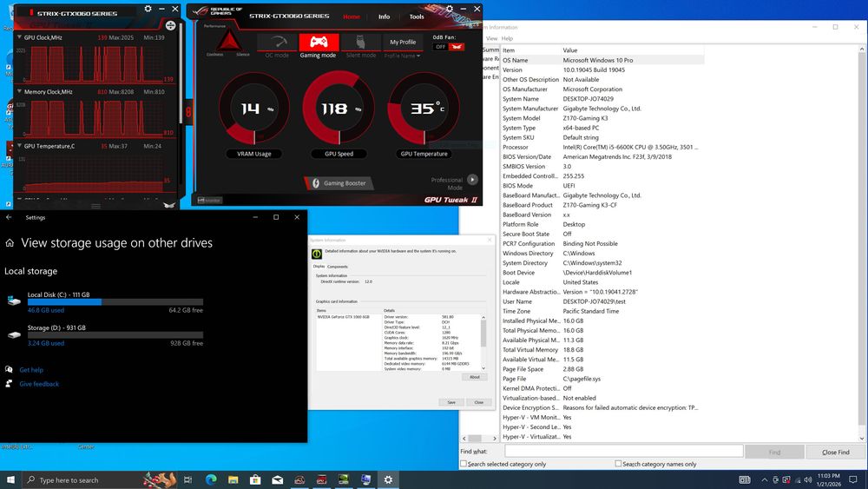Click Local Disk (C:) usage bar
Viewport: 868px width, 489px height.
[115, 301]
